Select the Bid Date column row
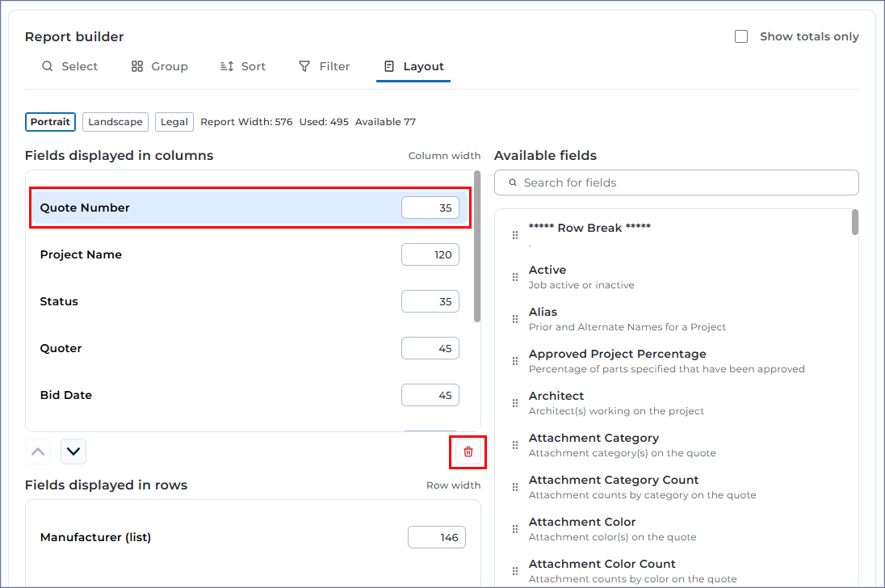Image resolution: width=885 pixels, height=588 pixels. (x=250, y=395)
